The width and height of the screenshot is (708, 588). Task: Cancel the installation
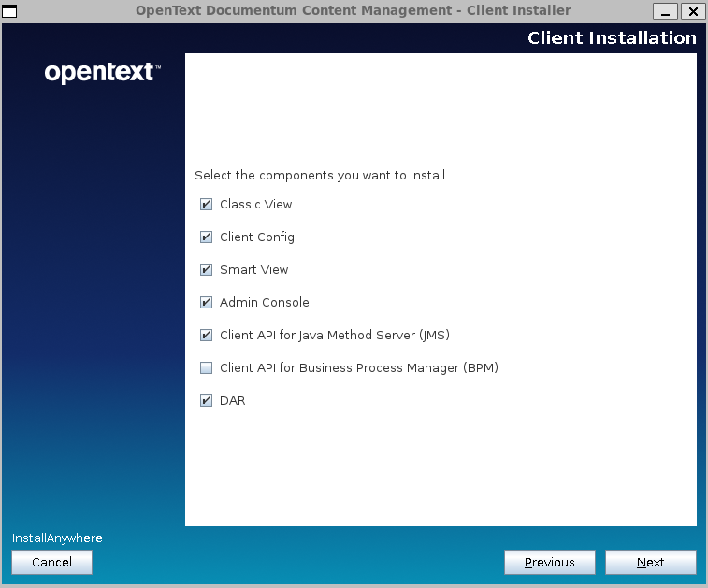point(51,562)
